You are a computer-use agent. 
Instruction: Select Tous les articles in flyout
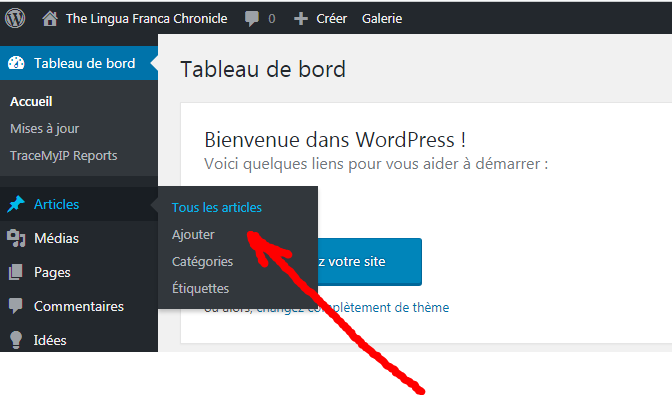pos(217,207)
